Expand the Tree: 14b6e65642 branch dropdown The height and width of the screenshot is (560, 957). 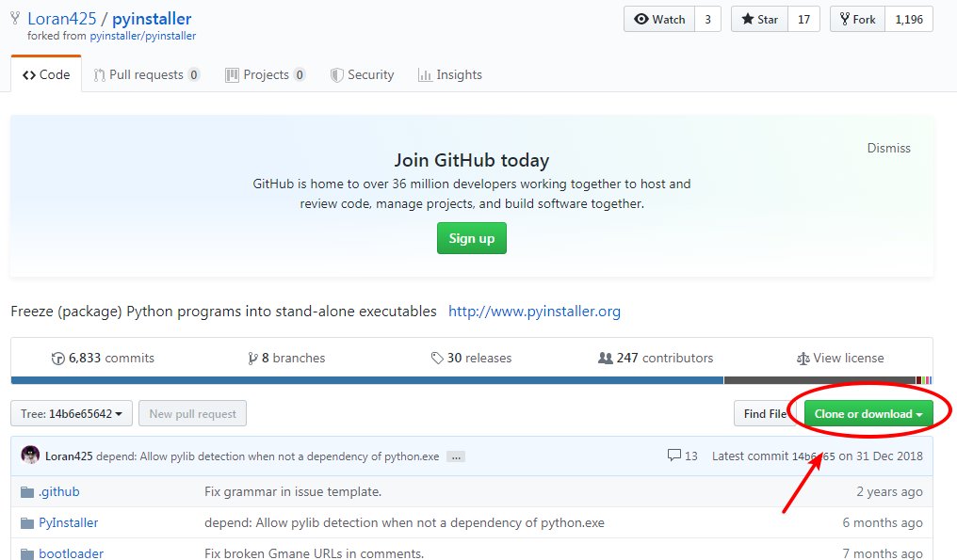pos(72,413)
